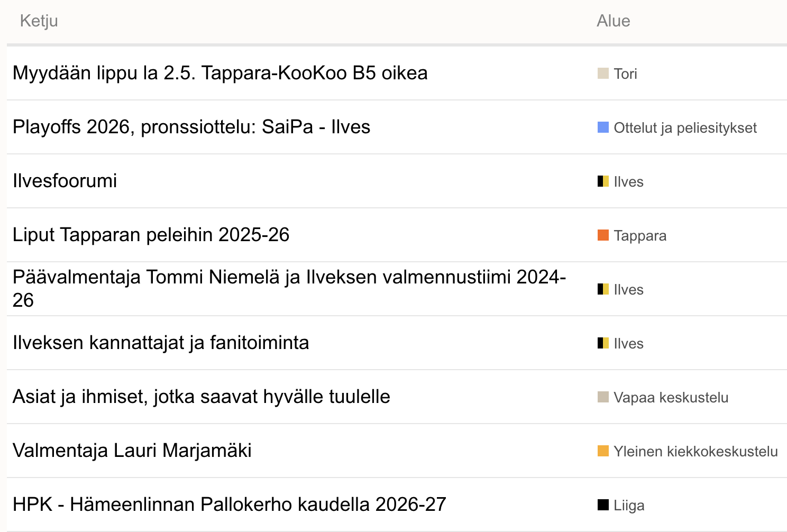Open Playoffs 2026 pronssiottelu SaiPa - Ilves thread

[191, 127]
